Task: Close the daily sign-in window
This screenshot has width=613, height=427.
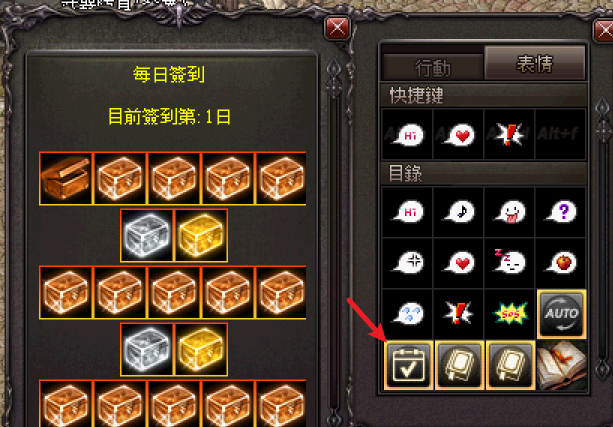Action: (337, 28)
